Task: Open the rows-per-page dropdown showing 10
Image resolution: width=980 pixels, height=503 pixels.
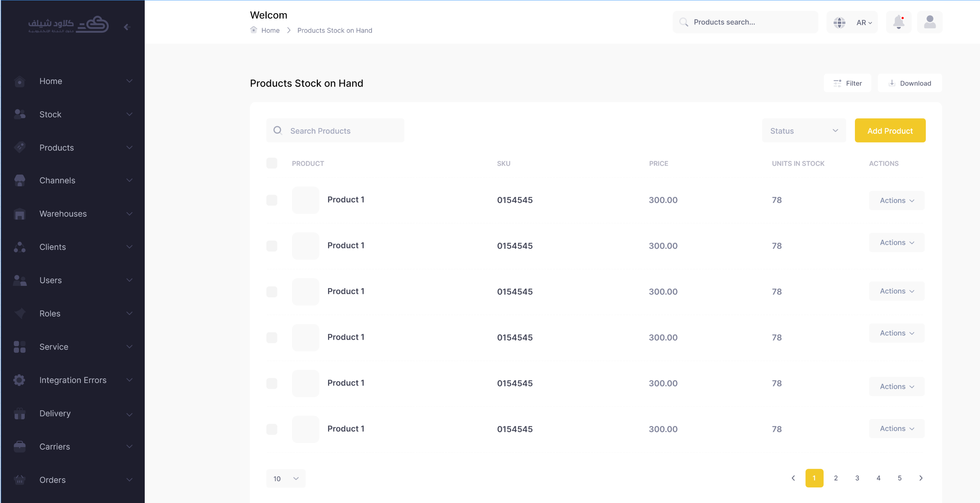Action: click(x=286, y=478)
